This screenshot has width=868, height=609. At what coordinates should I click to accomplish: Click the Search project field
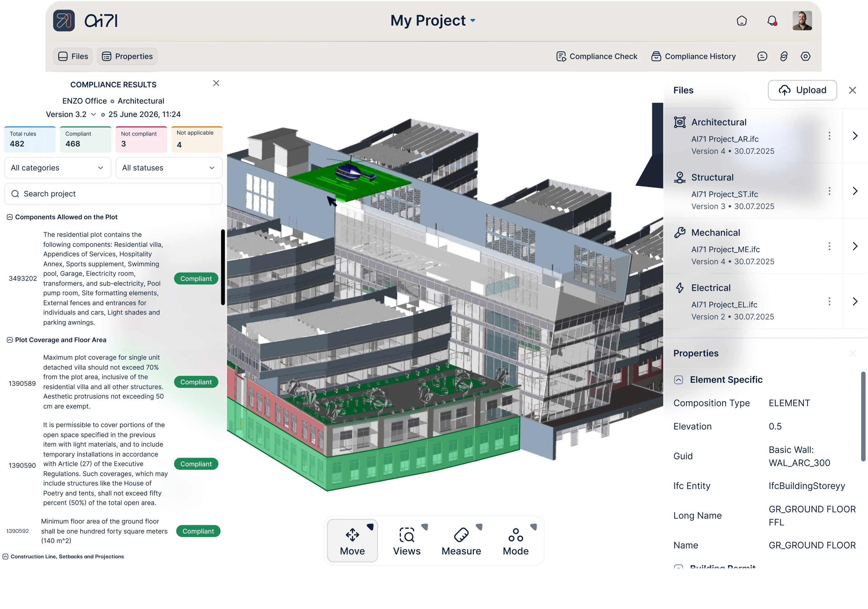click(x=113, y=194)
